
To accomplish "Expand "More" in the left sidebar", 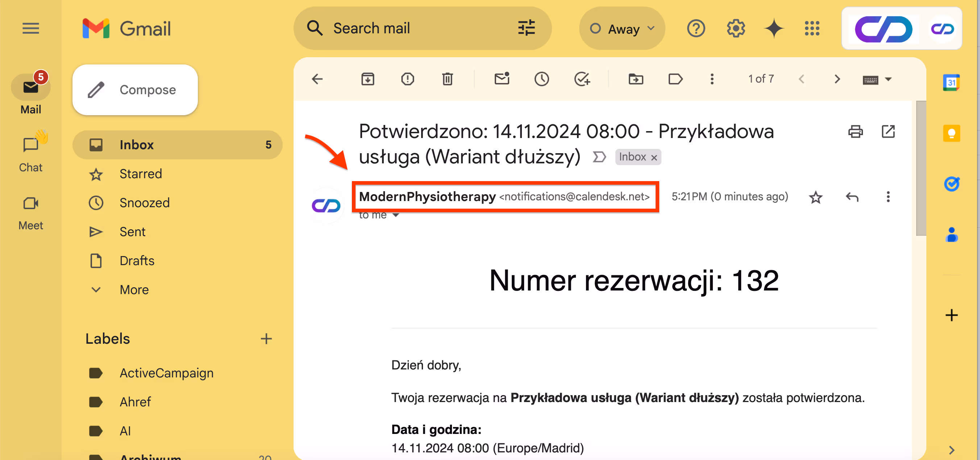I will pos(134,289).
